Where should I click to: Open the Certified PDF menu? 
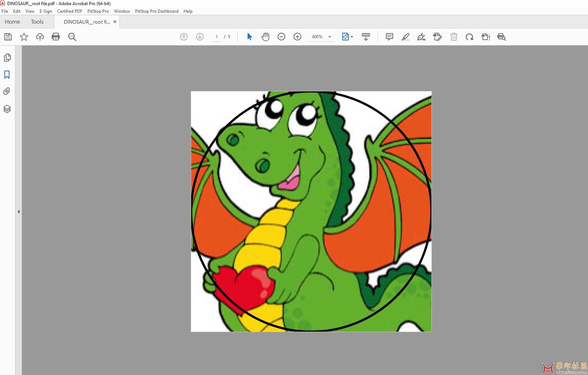[x=70, y=11]
